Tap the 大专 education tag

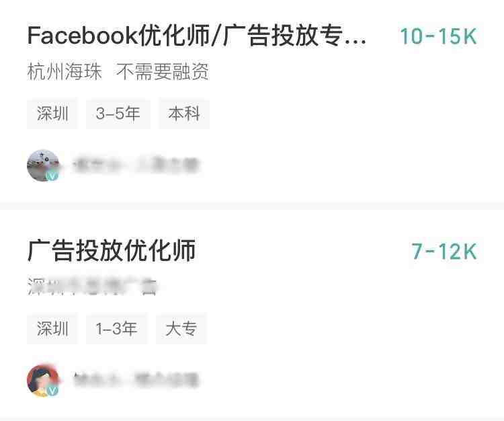181,329
